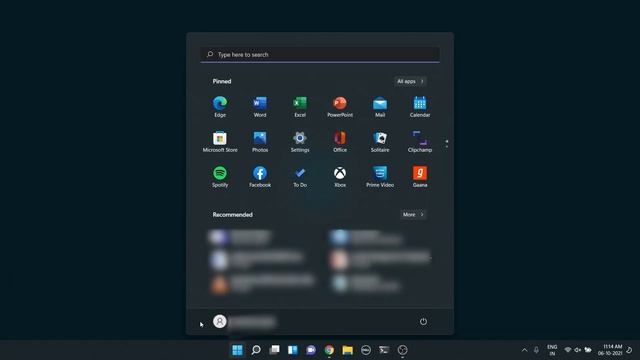Open the pinned Excel app

(x=300, y=107)
